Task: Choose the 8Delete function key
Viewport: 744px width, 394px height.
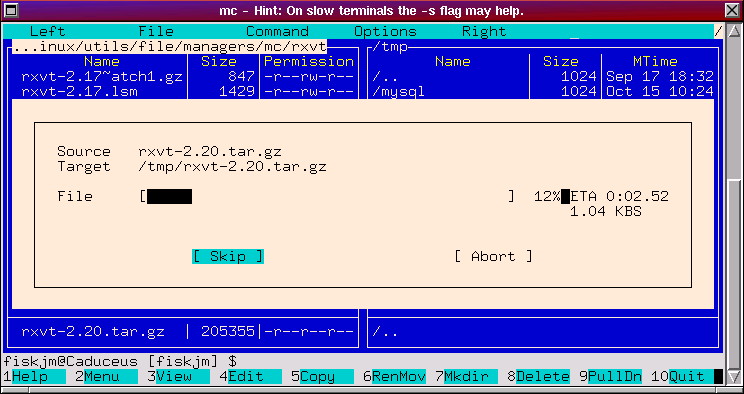Action: pos(538,376)
